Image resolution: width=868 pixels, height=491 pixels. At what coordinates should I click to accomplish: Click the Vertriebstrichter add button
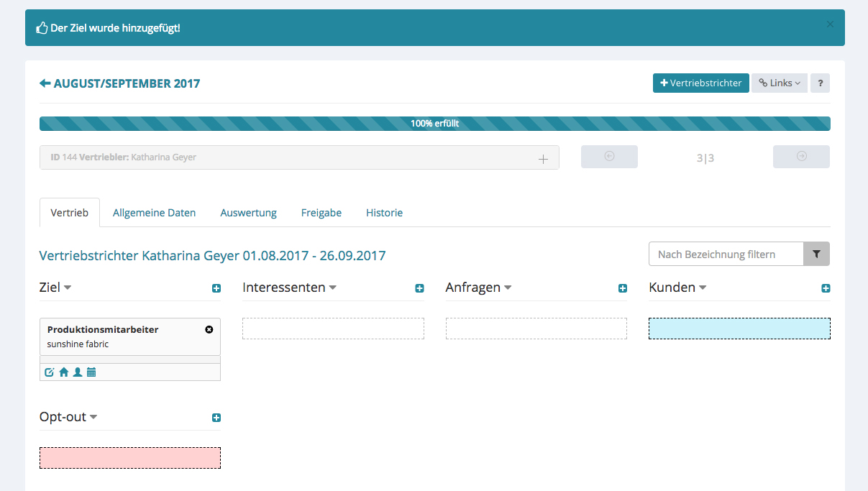tap(700, 83)
